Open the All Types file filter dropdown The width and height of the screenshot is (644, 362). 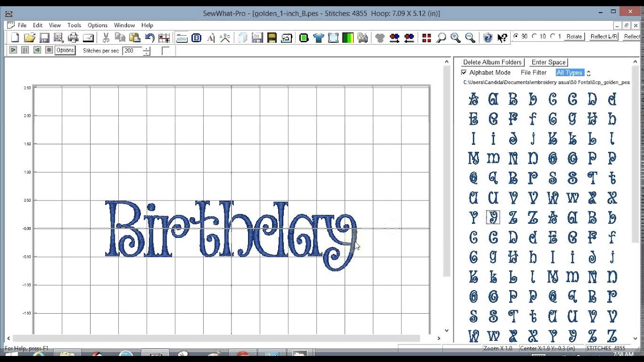point(570,73)
